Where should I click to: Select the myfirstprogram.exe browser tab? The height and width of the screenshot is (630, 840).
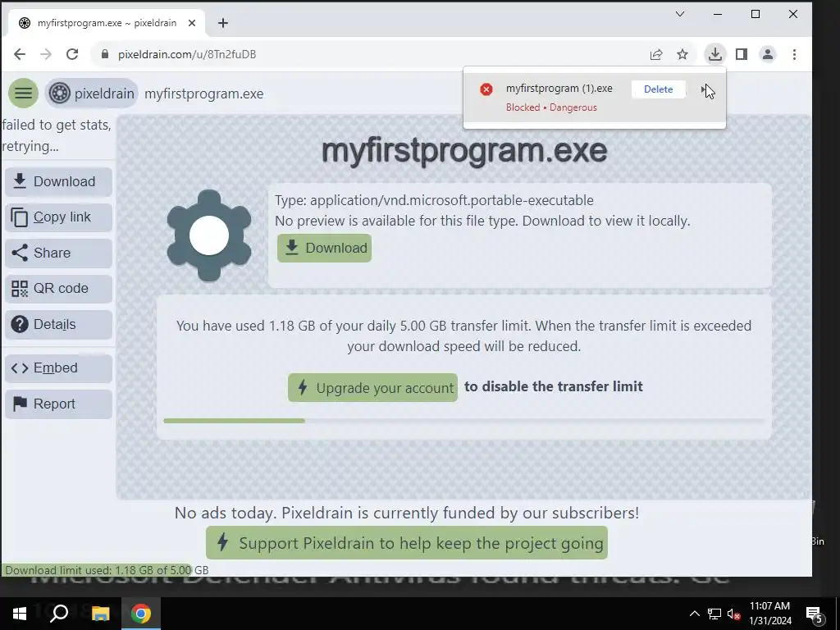pyautogui.click(x=106, y=23)
